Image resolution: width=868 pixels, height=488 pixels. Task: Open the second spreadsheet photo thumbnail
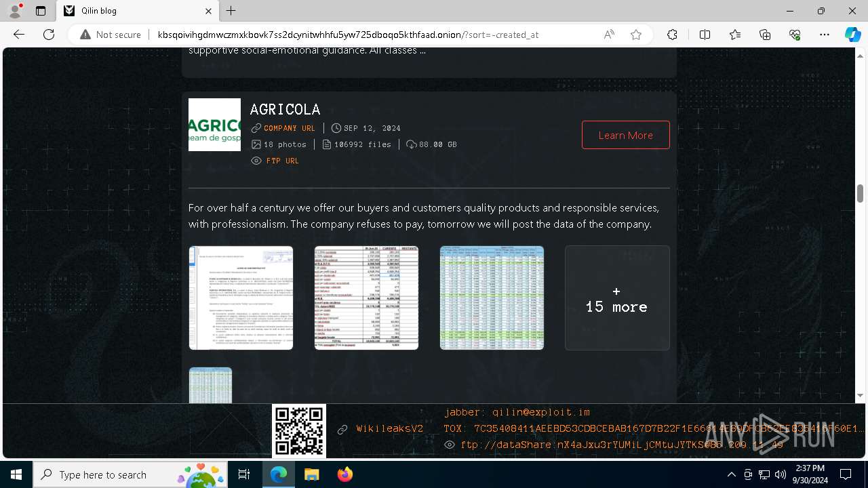click(366, 298)
